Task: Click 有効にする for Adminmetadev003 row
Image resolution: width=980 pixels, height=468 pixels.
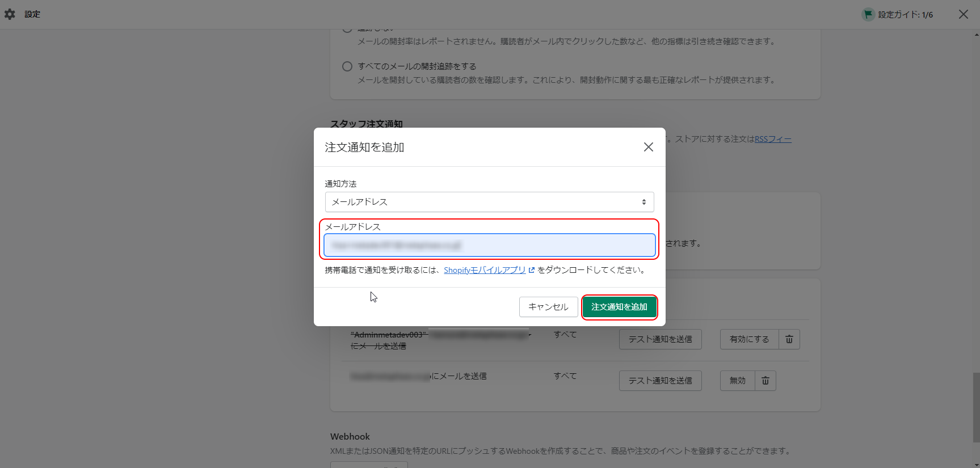Action: point(749,339)
